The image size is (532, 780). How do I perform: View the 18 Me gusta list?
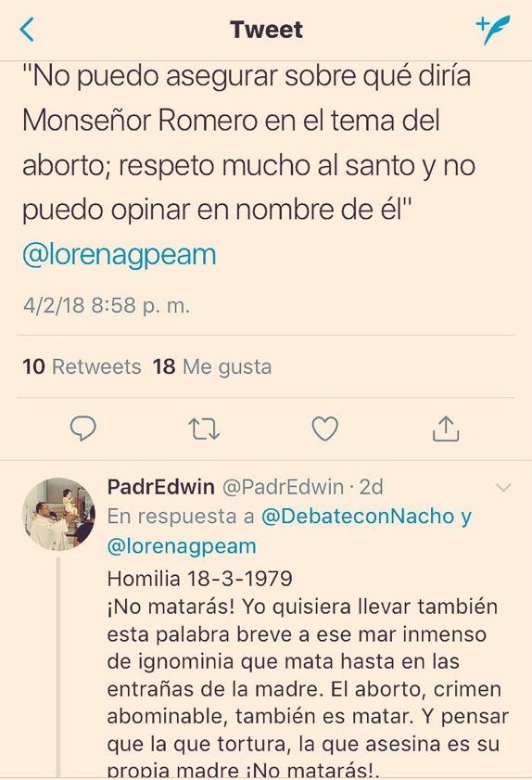click(x=212, y=367)
